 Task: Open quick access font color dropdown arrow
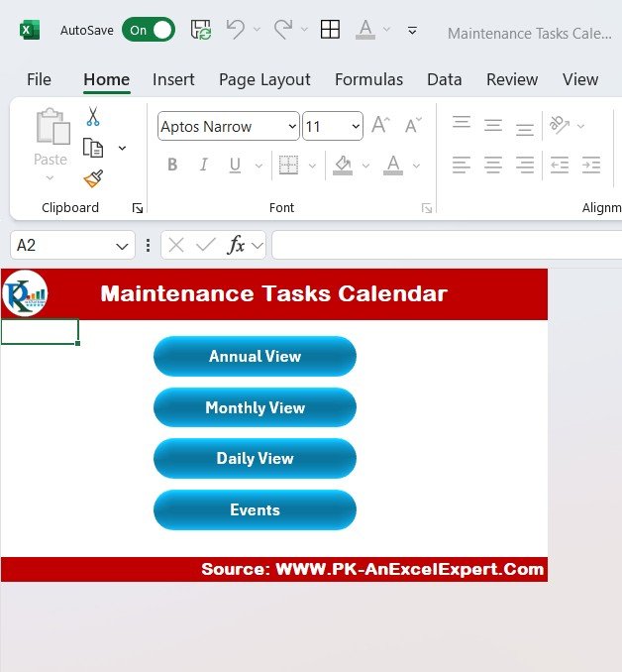(386, 30)
